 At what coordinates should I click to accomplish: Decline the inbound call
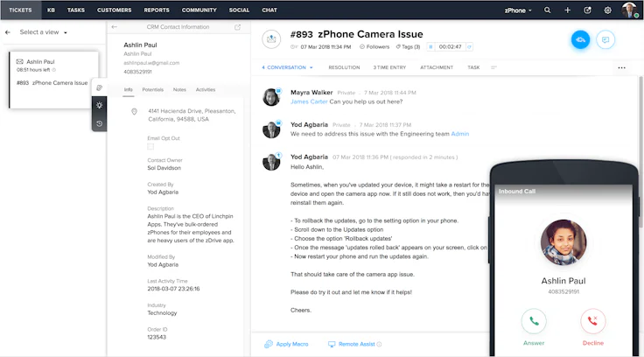(x=592, y=321)
